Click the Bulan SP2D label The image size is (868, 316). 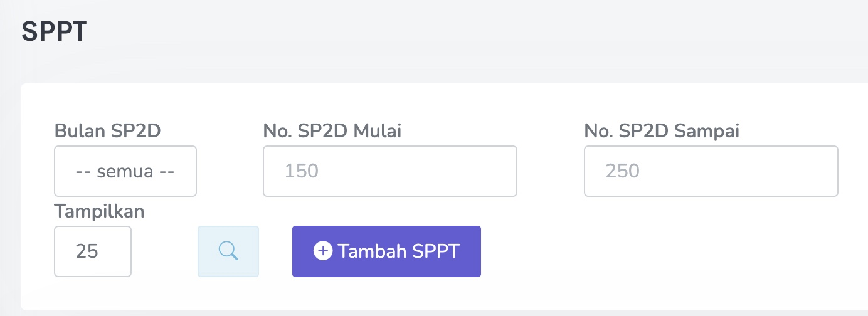pos(108,131)
